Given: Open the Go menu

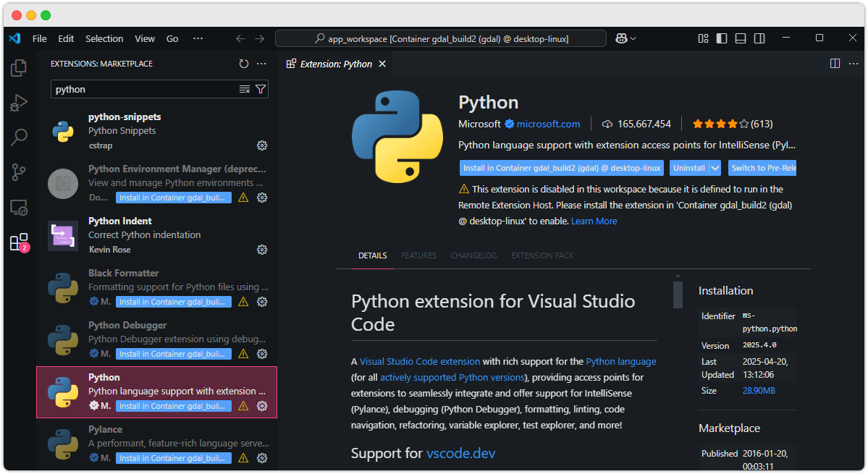Looking at the screenshot, I should (172, 39).
